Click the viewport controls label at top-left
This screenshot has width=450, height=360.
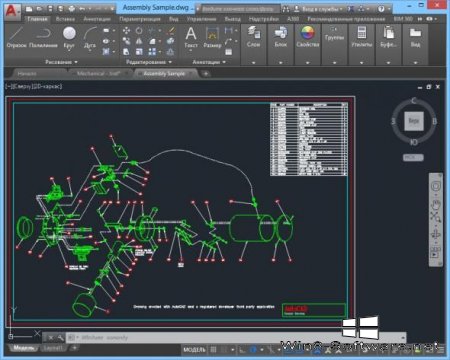click(x=33, y=86)
